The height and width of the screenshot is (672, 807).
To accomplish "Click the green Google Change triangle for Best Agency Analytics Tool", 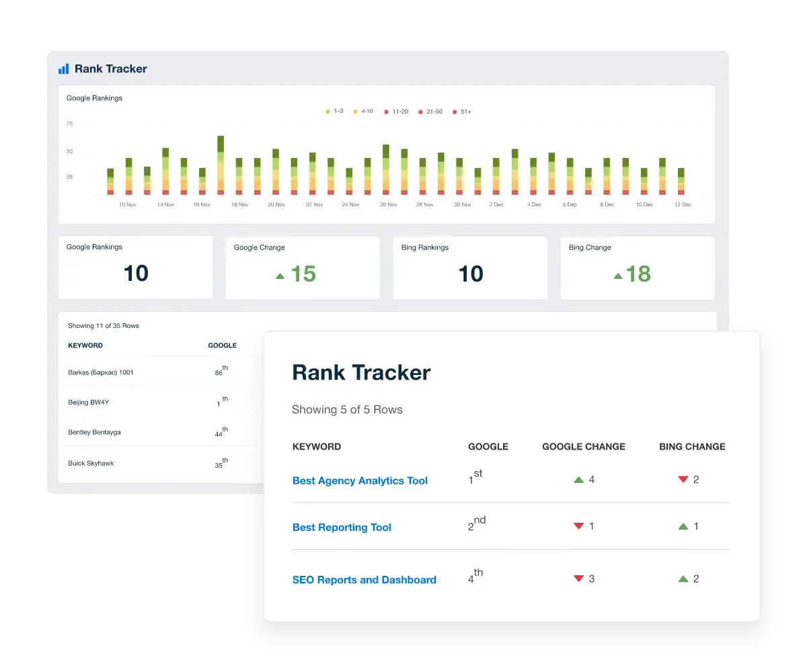I will (579, 479).
